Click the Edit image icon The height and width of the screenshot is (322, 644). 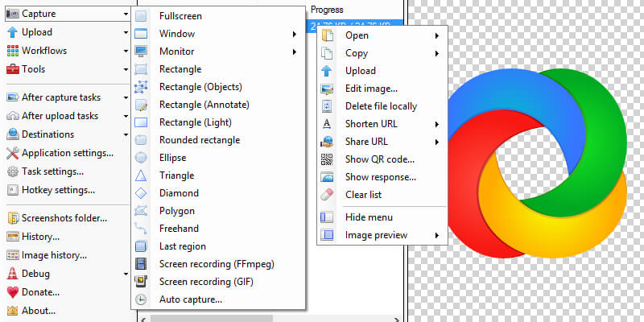(x=327, y=89)
